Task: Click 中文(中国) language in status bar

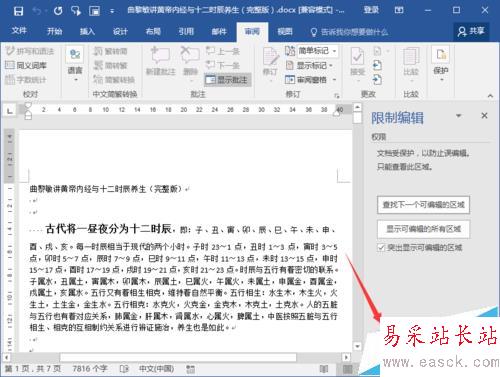Action: 156,369
